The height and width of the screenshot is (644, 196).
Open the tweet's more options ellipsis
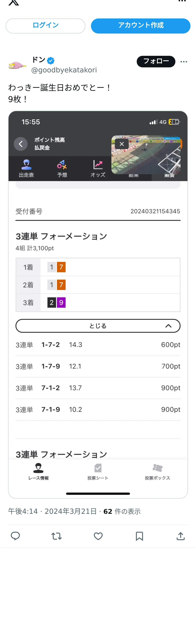pyautogui.click(x=184, y=62)
